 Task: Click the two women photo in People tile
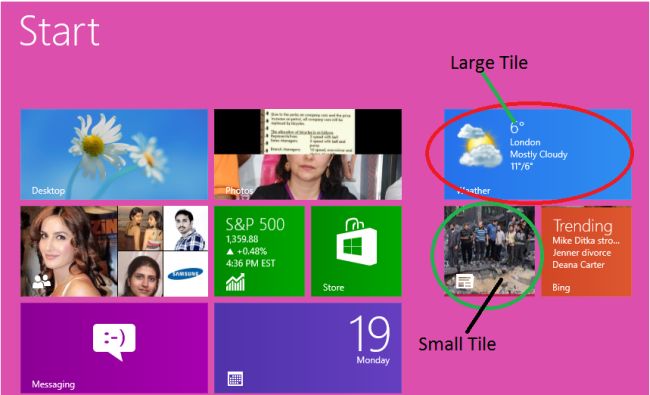pos(141,228)
